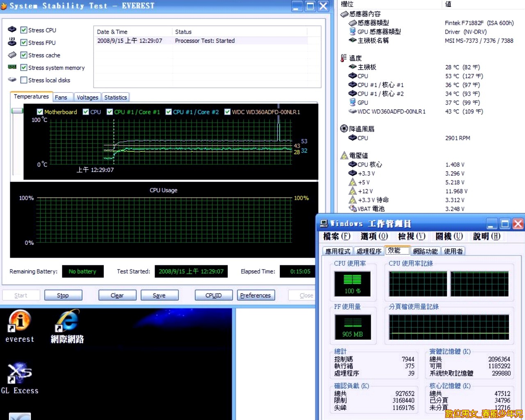Click the 核心 #1 temperature row icon
The height and width of the screenshot is (420, 525).
pyautogui.click(x=353, y=85)
